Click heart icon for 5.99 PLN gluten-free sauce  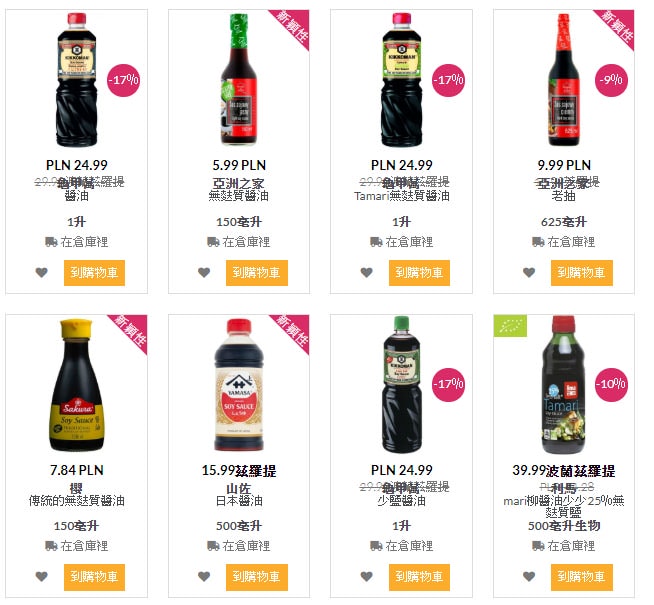click(204, 273)
